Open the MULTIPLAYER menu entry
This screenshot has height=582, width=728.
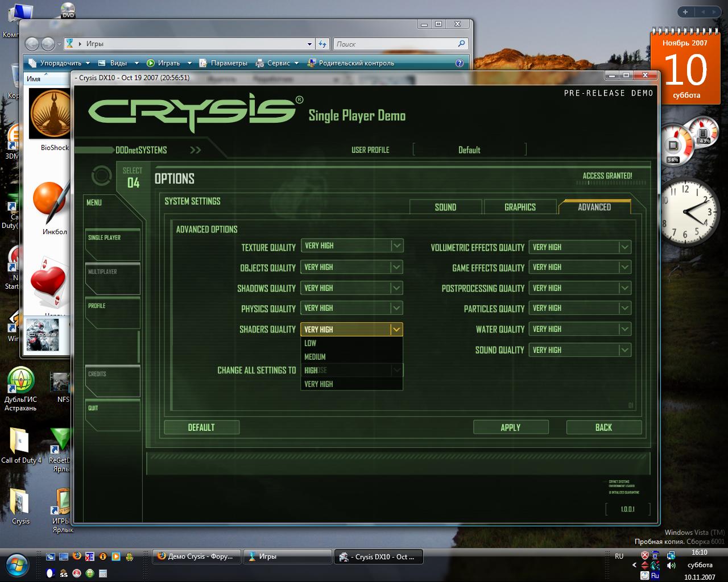[x=113, y=279]
